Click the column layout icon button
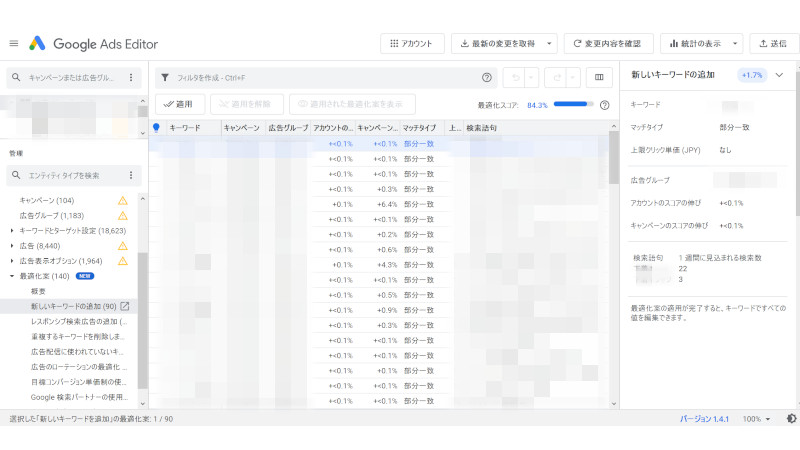The width and height of the screenshot is (800, 450). (599, 78)
